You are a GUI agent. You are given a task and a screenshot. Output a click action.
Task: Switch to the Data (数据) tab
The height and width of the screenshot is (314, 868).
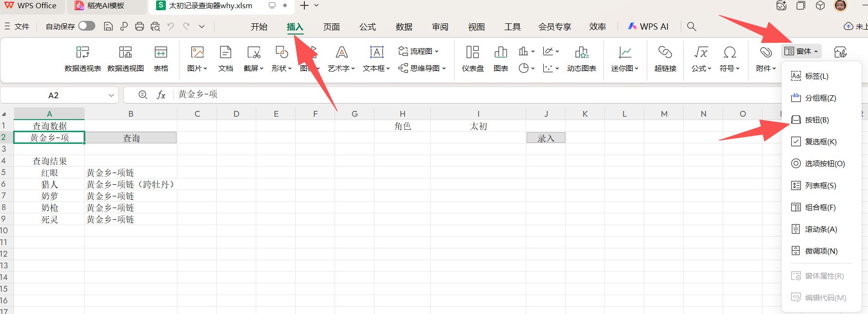click(x=404, y=27)
